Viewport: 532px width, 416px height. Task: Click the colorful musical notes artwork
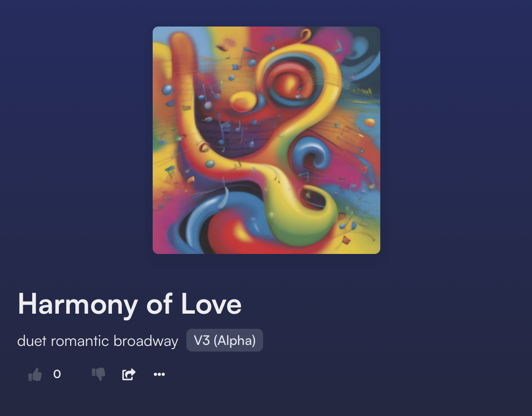coord(266,140)
